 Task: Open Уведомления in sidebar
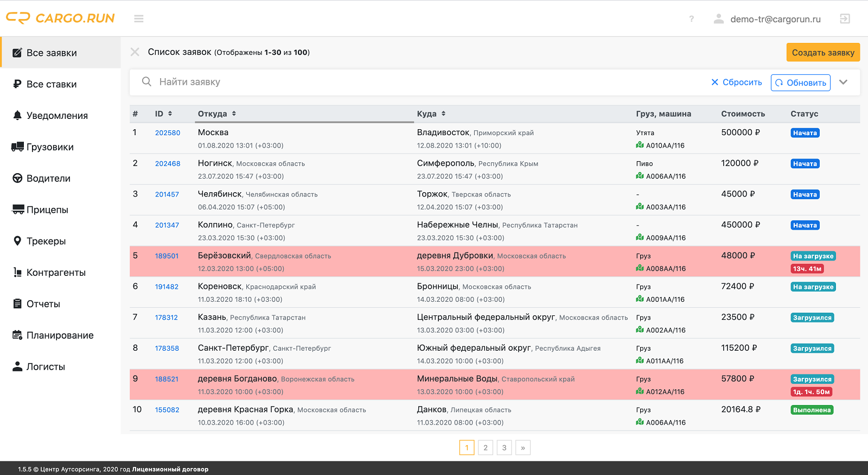(61, 116)
